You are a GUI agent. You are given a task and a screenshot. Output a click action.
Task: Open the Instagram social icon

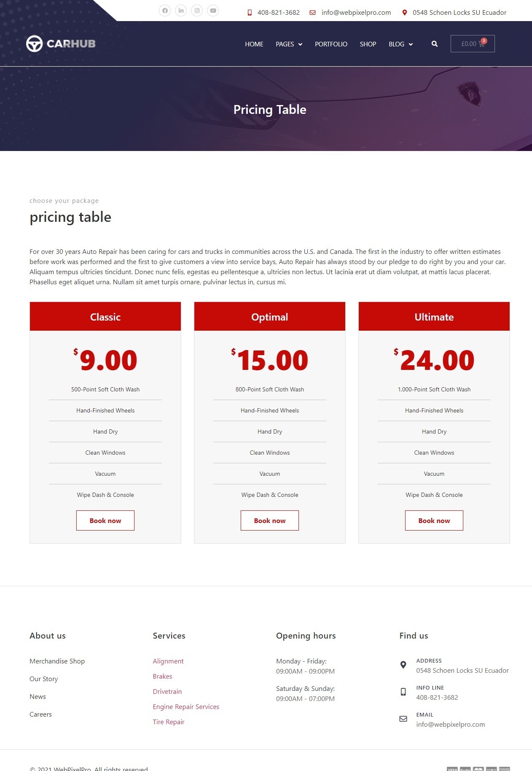[x=197, y=11]
